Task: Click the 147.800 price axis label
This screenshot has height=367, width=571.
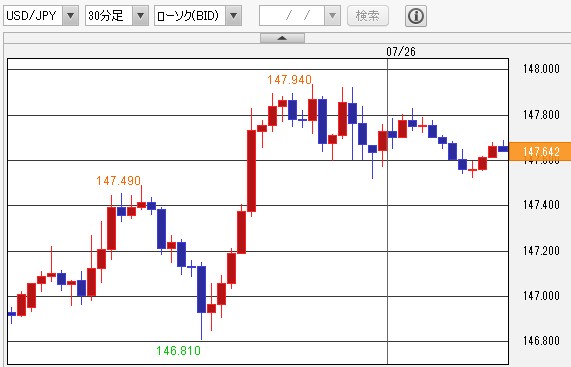Action: [x=541, y=115]
